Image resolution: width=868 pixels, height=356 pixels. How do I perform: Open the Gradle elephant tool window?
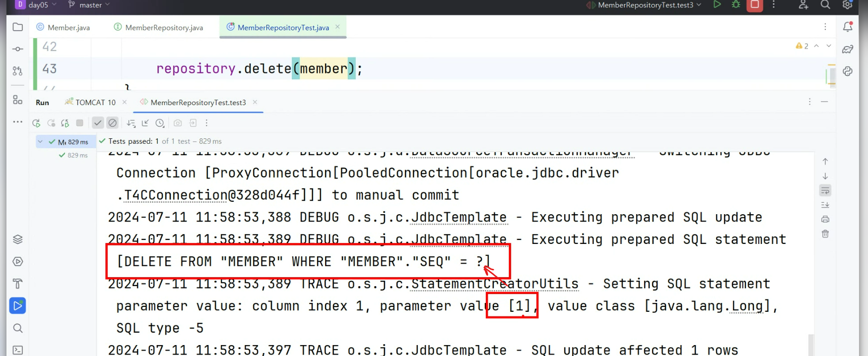pos(848,49)
